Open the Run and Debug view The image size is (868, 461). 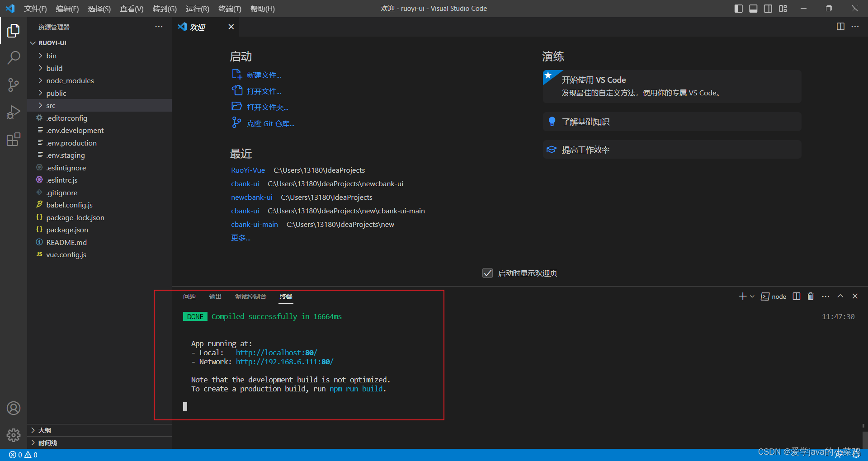14,112
